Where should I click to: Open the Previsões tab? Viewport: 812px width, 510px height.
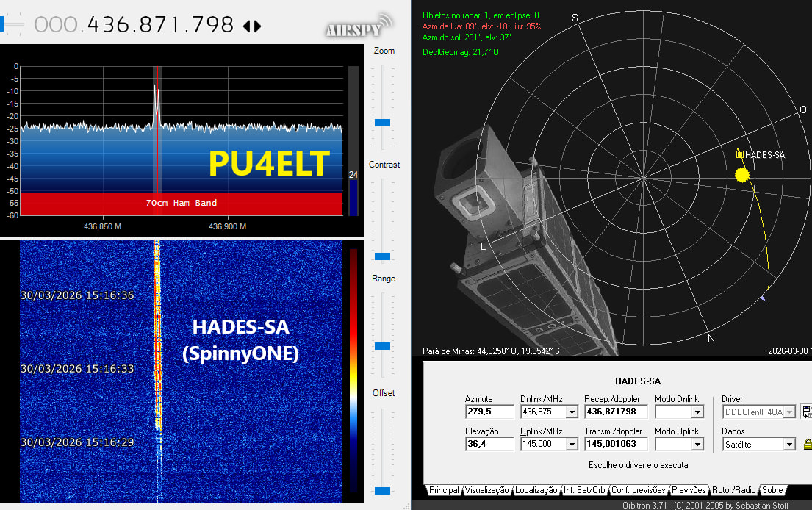point(689,490)
